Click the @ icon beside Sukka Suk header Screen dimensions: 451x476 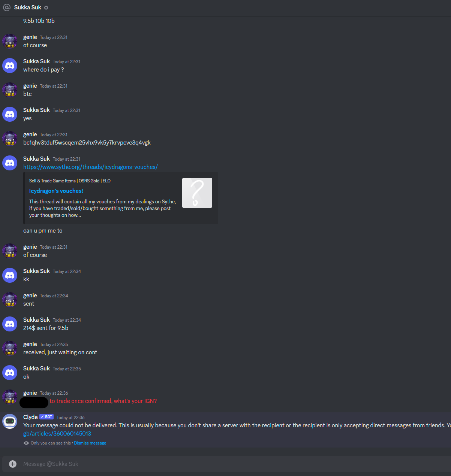coord(7,7)
